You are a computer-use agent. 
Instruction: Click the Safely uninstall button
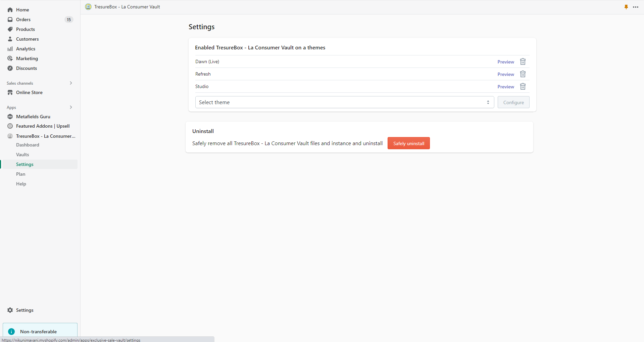pyautogui.click(x=409, y=143)
